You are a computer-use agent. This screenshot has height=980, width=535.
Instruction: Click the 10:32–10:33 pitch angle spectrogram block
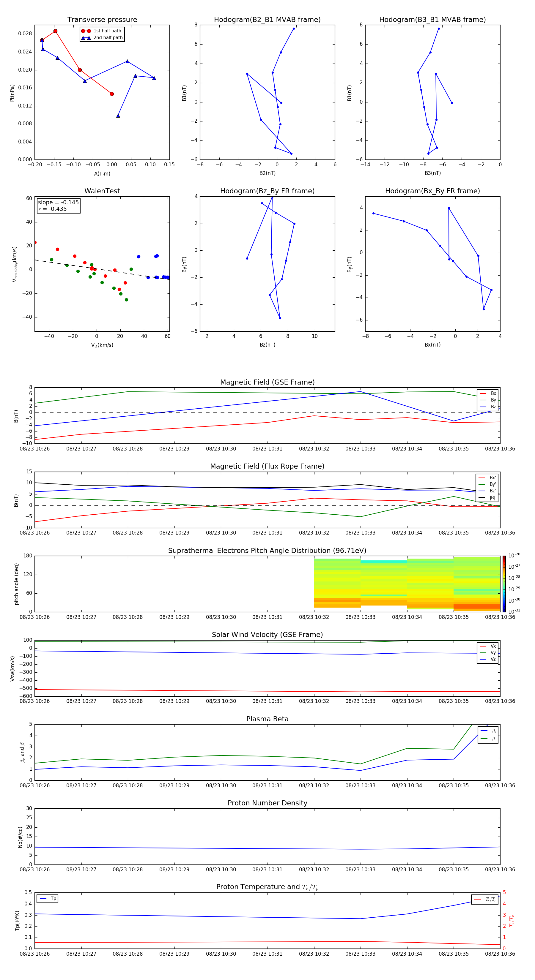(337, 583)
